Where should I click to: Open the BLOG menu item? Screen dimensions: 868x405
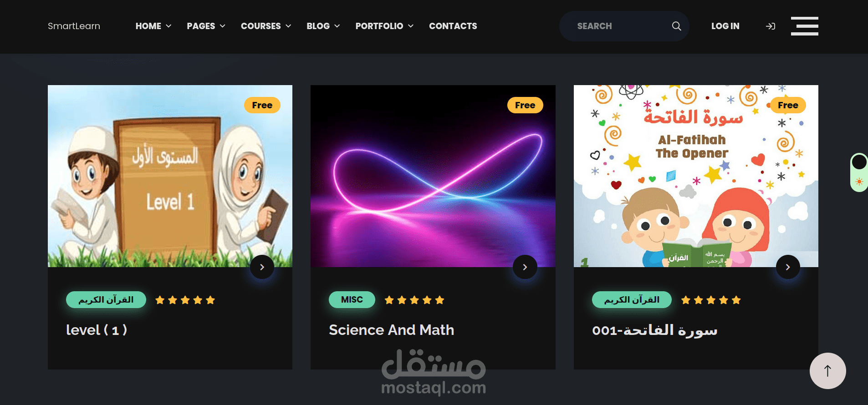tap(323, 26)
